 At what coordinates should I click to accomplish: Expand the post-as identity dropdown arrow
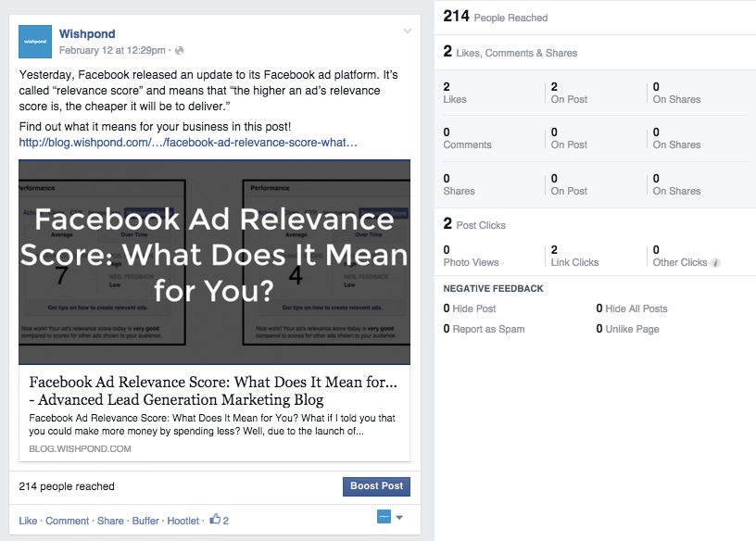coord(399,517)
